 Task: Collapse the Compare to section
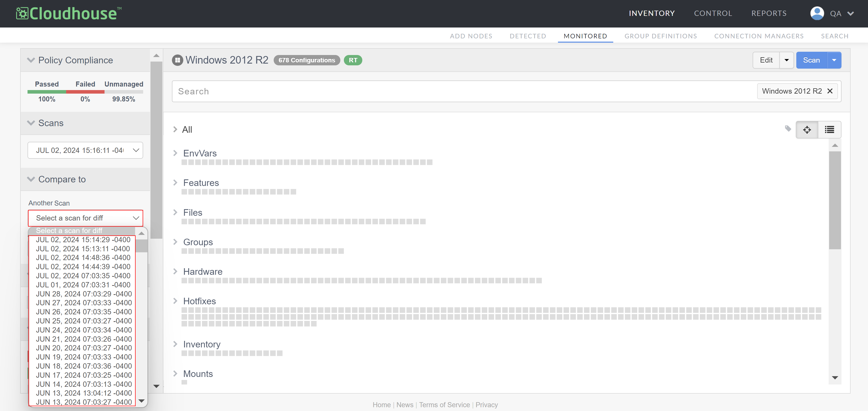coord(31,179)
